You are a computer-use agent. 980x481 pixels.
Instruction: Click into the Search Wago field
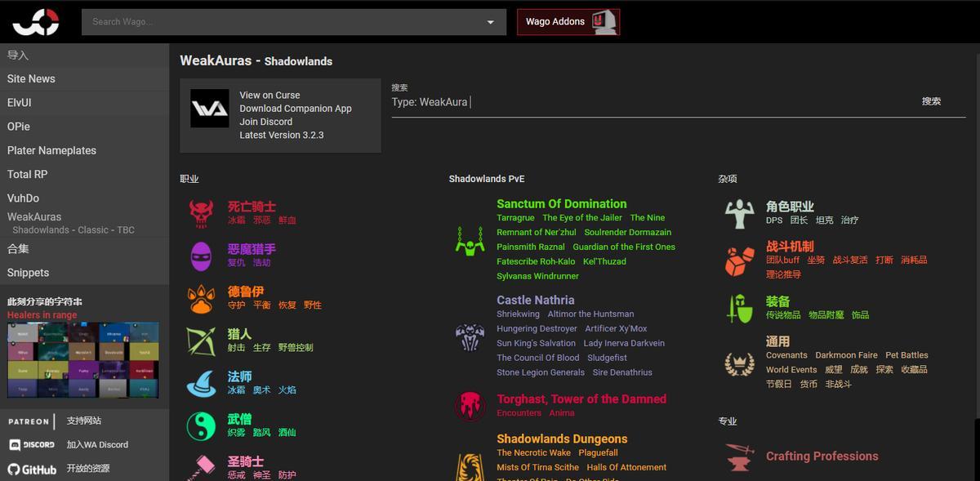pos(283,22)
